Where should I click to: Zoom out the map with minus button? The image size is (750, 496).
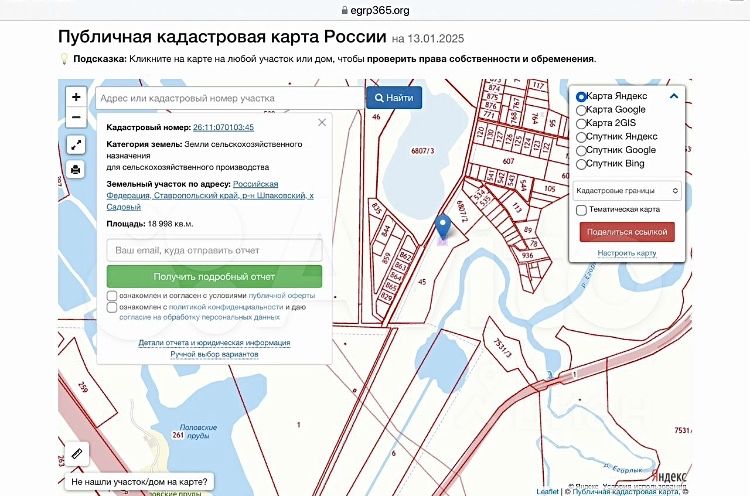[76, 117]
